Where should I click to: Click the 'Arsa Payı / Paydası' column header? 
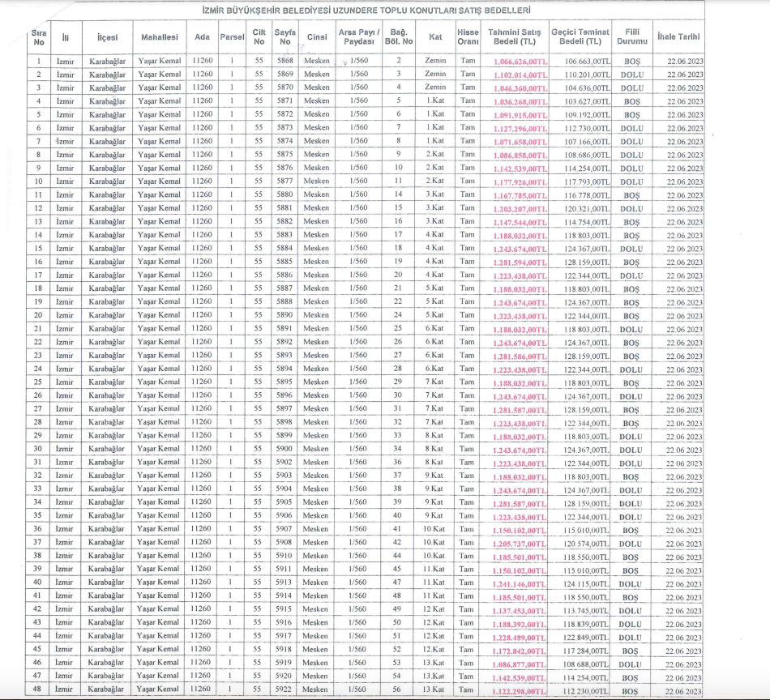[x=359, y=36]
